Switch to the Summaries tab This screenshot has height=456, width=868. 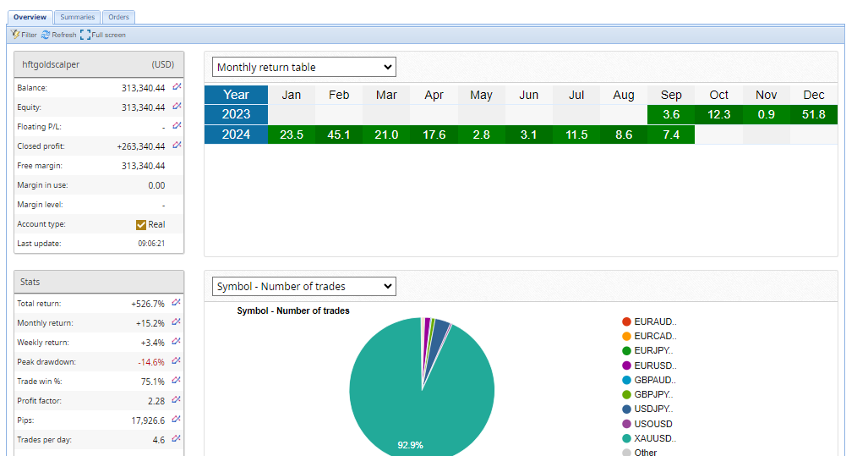click(77, 17)
